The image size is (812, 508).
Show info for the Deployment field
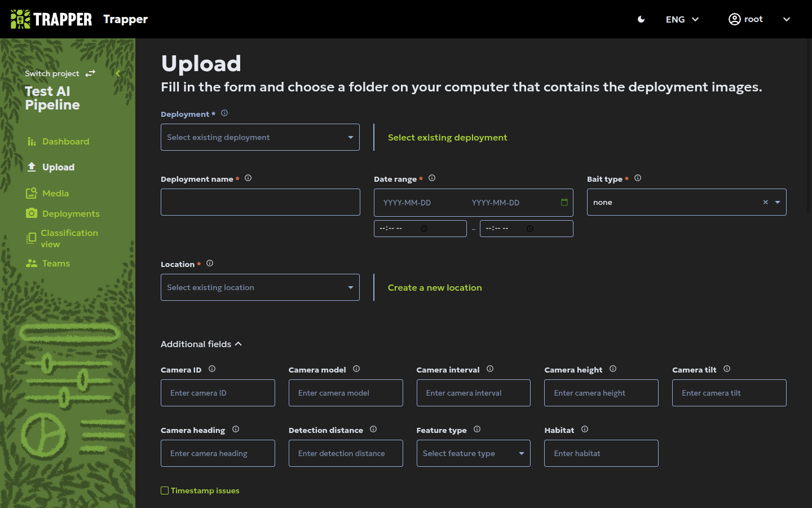coord(224,113)
